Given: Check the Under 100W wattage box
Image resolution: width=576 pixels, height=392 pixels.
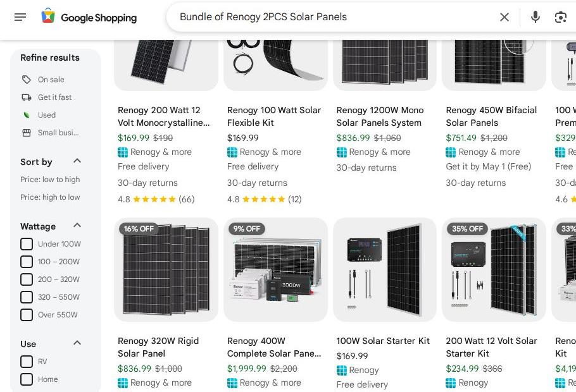Looking at the screenshot, I should click(27, 244).
